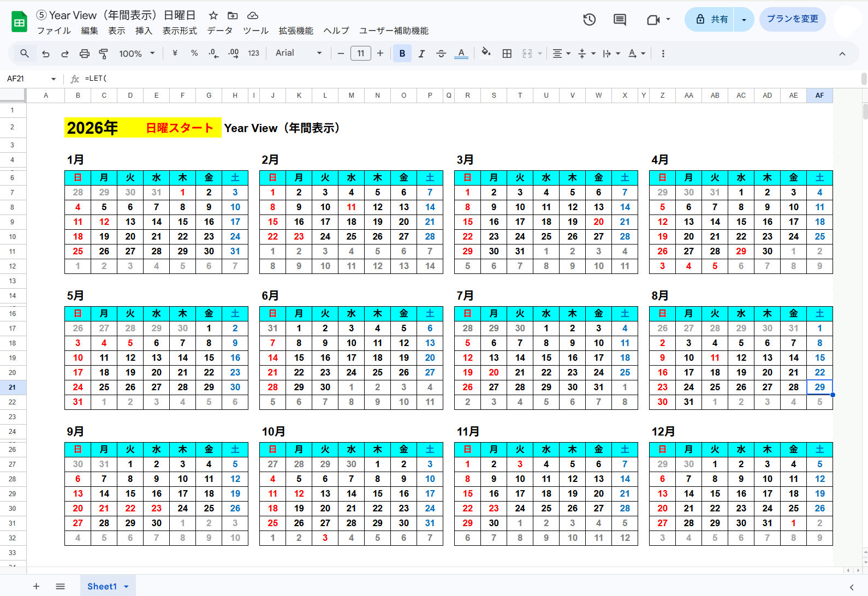The height and width of the screenshot is (596, 868).
Task: Move the document to a folder
Action: point(233,15)
